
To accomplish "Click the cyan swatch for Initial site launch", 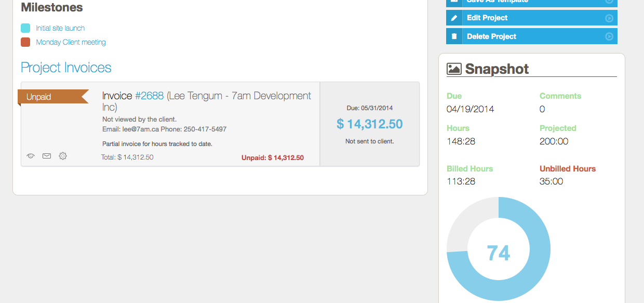I will (x=25, y=28).
